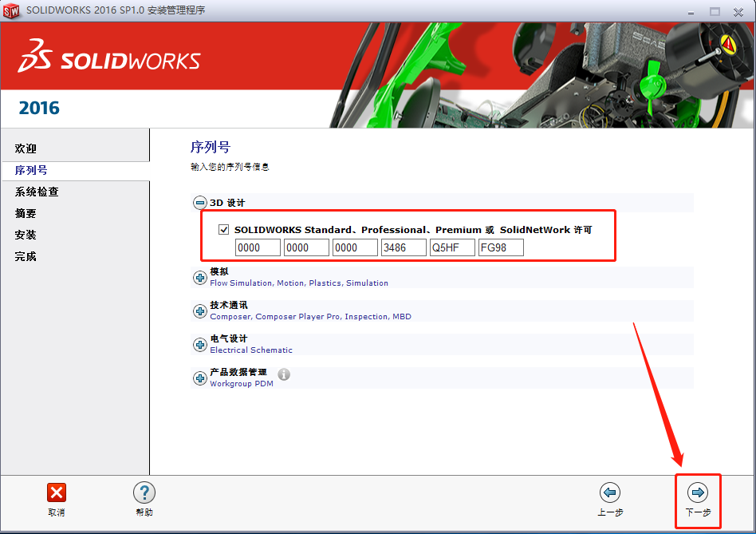Click the Electrical Schematic text
Viewport: 756px width, 534px height.
(251, 350)
